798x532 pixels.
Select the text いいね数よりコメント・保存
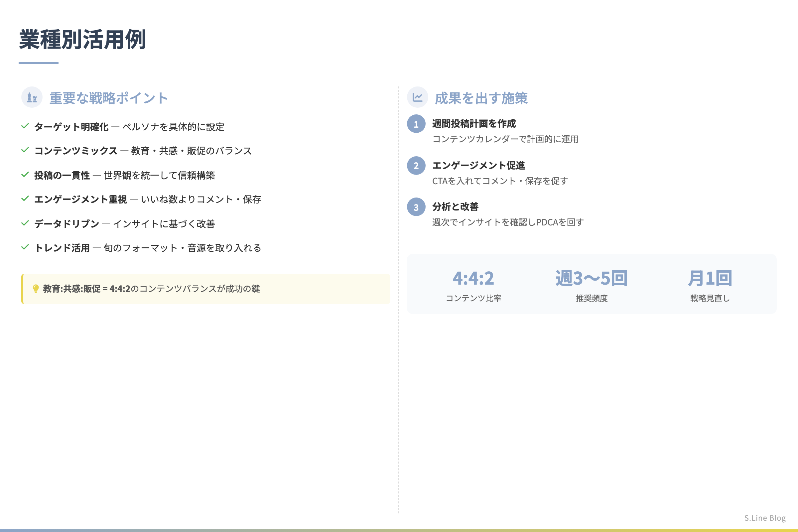(201, 199)
